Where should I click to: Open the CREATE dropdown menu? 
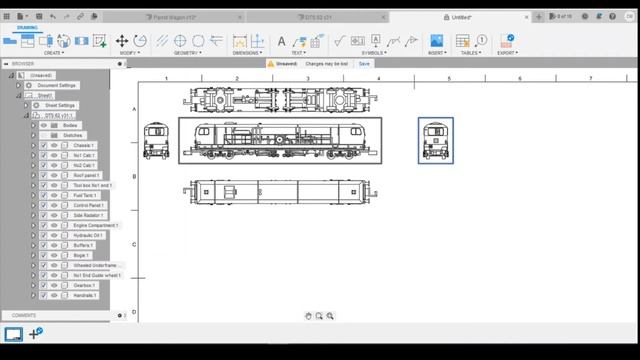pos(54,53)
